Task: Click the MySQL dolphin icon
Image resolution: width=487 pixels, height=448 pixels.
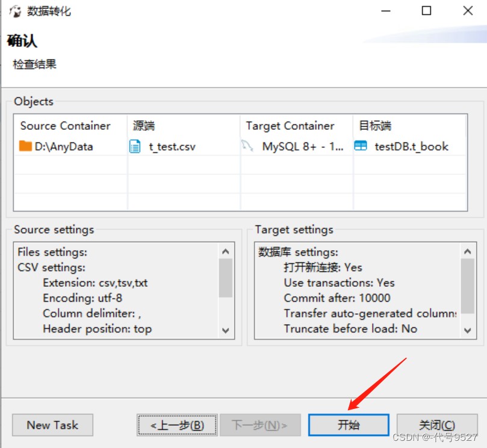Action: [247, 146]
